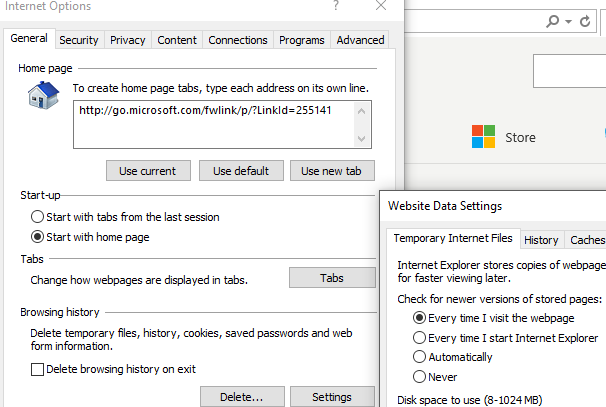This screenshot has height=407, width=606.
Task: Switch to the Privacy tab
Action: [x=128, y=40]
